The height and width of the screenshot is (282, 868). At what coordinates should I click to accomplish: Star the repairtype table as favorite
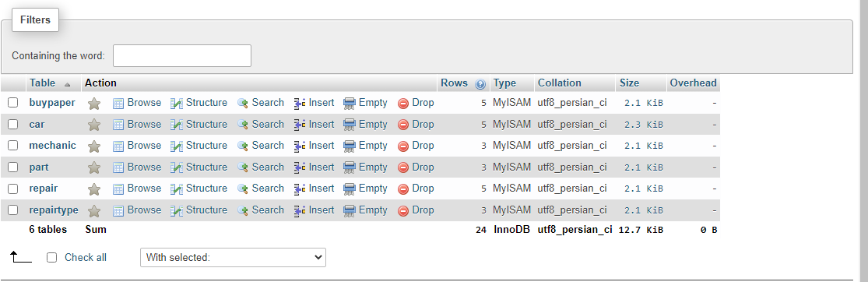pyautogui.click(x=94, y=210)
